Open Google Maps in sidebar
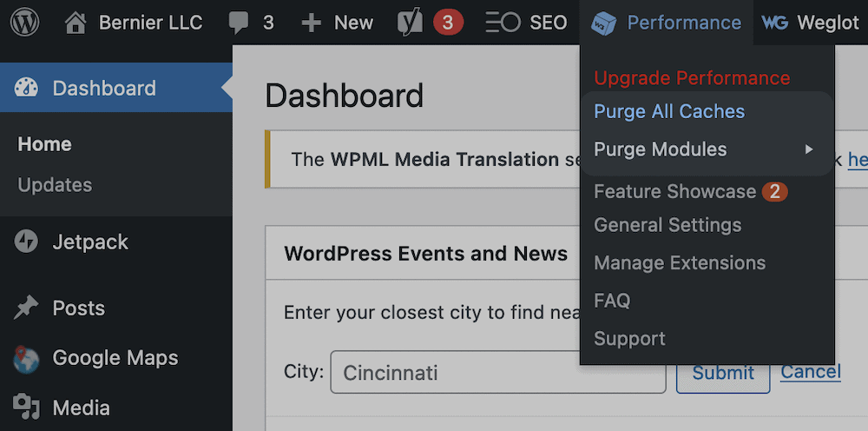 click(115, 358)
